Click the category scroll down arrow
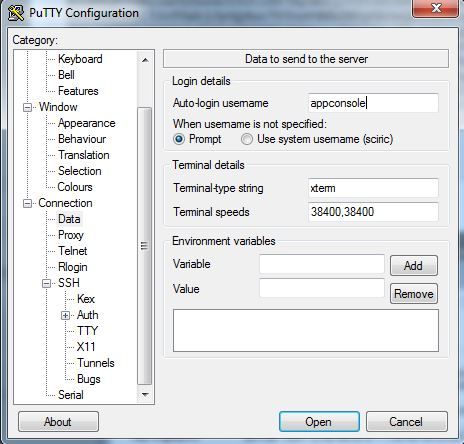Screen dimensions: 464x444 (145, 394)
